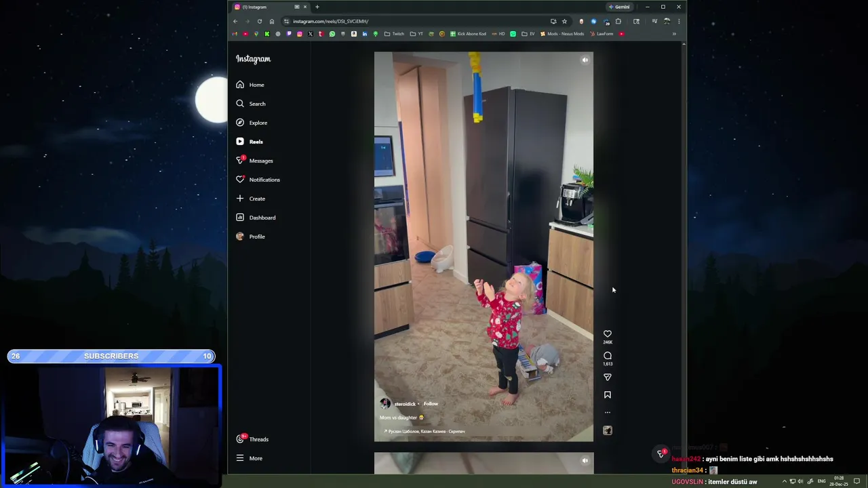Open the LinkedIn bookmark icon
This screenshot has width=868, height=488.
pos(364,34)
